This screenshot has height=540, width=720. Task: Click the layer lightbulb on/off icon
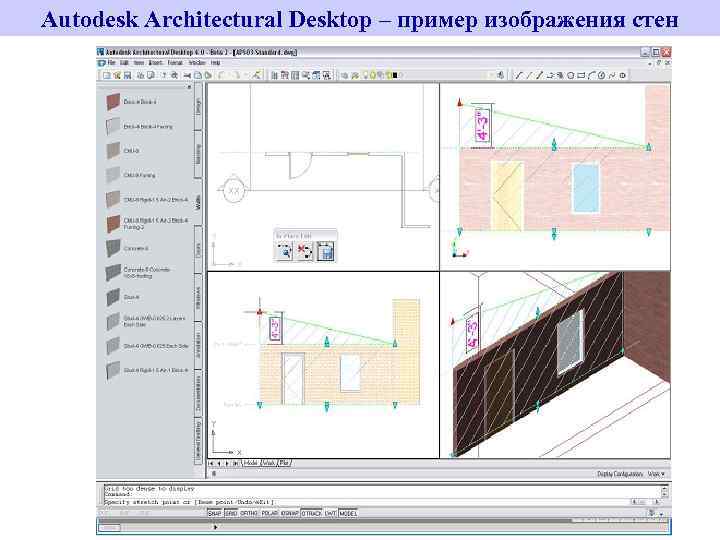366,75
